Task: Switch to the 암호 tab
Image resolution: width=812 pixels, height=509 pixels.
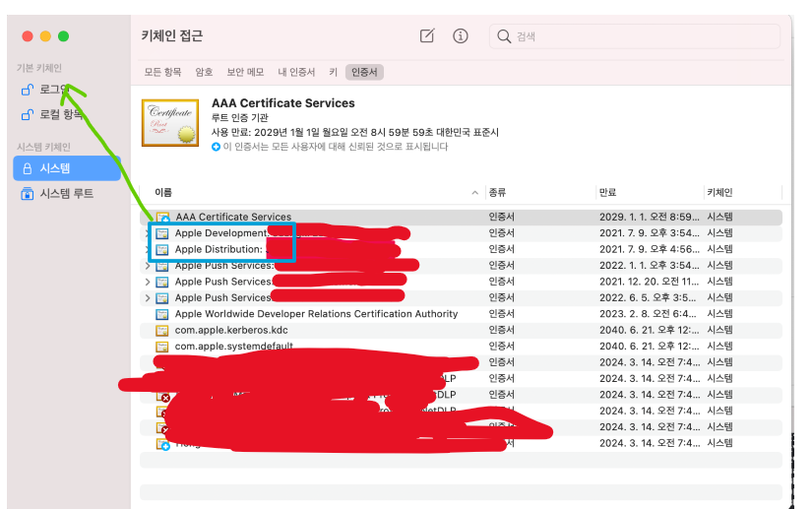Action: point(204,72)
